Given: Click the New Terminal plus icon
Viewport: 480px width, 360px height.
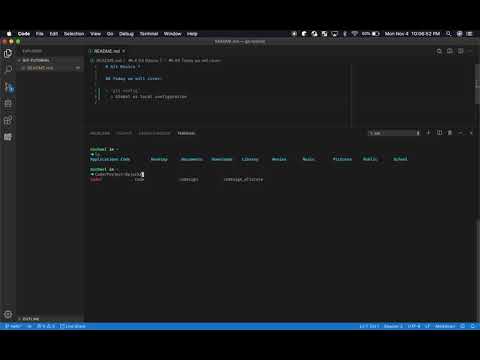Looking at the screenshot, I should click(429, 133).
